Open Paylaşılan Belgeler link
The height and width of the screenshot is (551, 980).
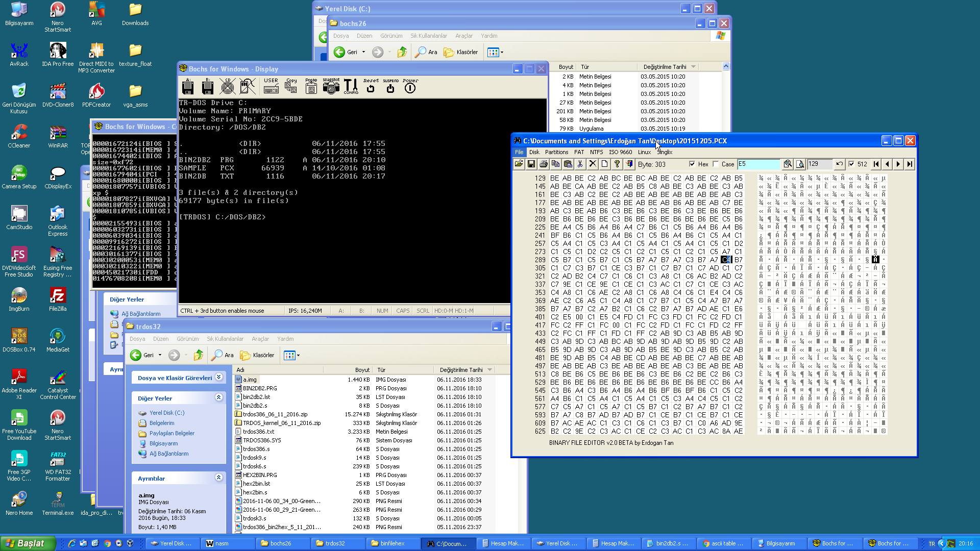172,433
